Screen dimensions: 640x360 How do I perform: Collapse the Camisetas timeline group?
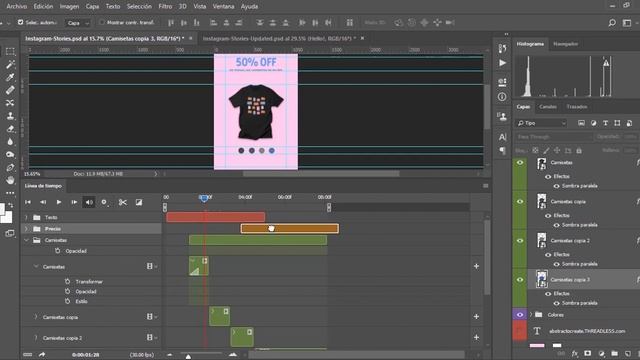click(x=27, y=240)
